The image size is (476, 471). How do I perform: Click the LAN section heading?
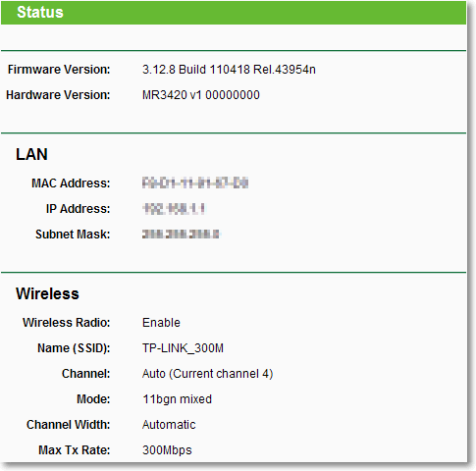(x=31, y=154)
